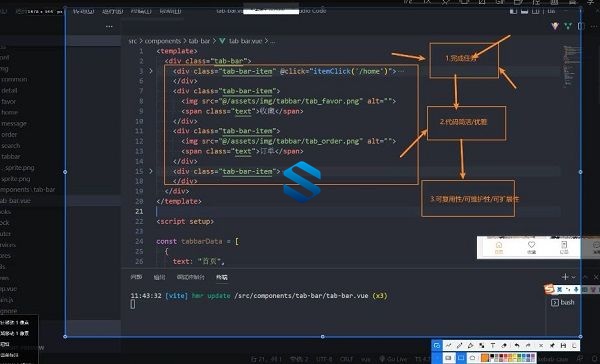The image size is (600, 364).
Task: Undo the last annotation
Action: [517, 345]
